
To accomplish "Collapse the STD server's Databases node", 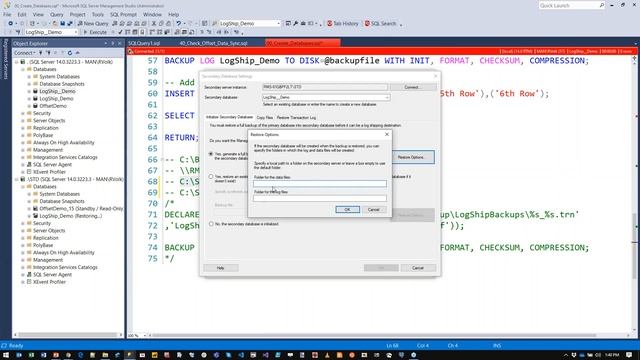I will point(23,187).
